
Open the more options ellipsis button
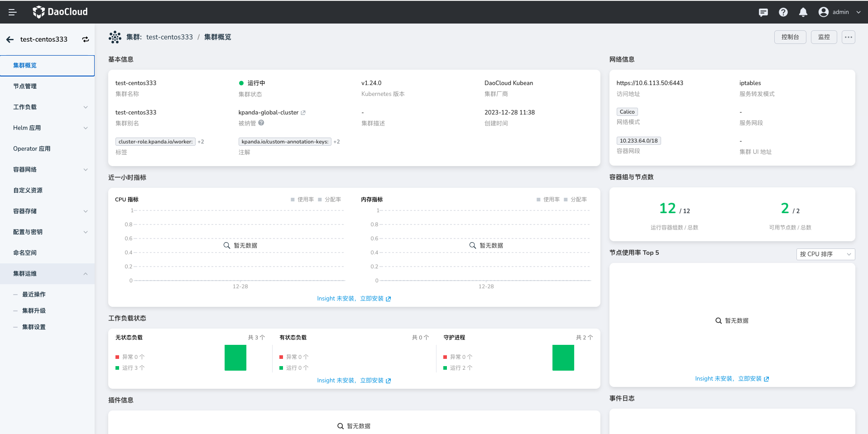(x=848, y=37)
